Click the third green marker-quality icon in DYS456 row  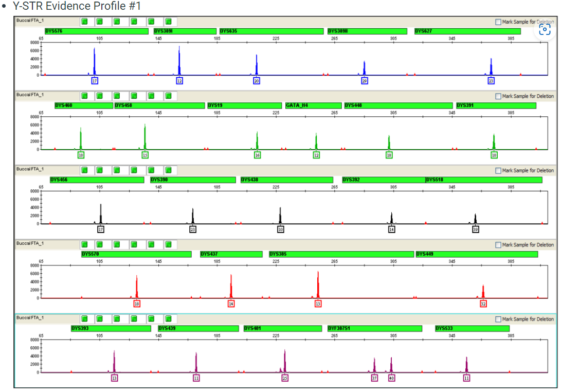[117, 169]
